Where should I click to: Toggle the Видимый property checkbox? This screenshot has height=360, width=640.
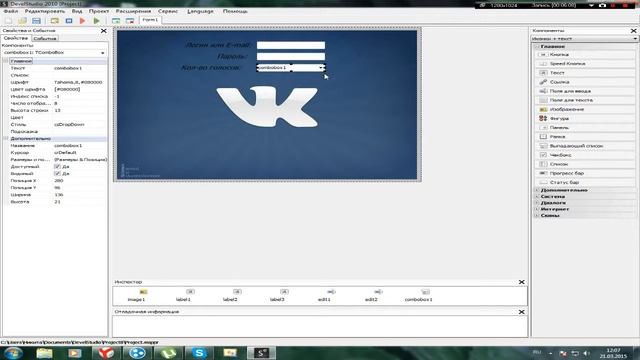57,173
